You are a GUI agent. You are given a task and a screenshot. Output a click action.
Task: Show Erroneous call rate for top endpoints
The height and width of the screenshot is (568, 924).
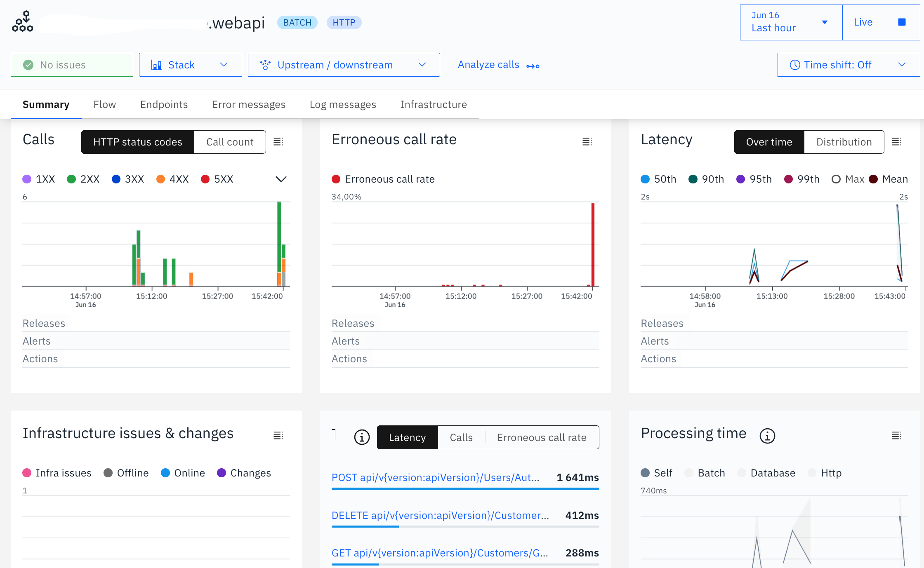pos(542,437)
